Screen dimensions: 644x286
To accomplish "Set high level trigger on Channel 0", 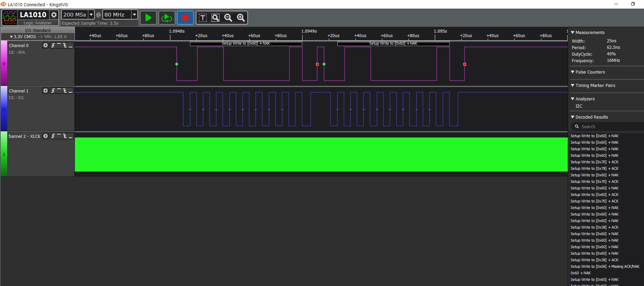I will [x=59, y=45].
